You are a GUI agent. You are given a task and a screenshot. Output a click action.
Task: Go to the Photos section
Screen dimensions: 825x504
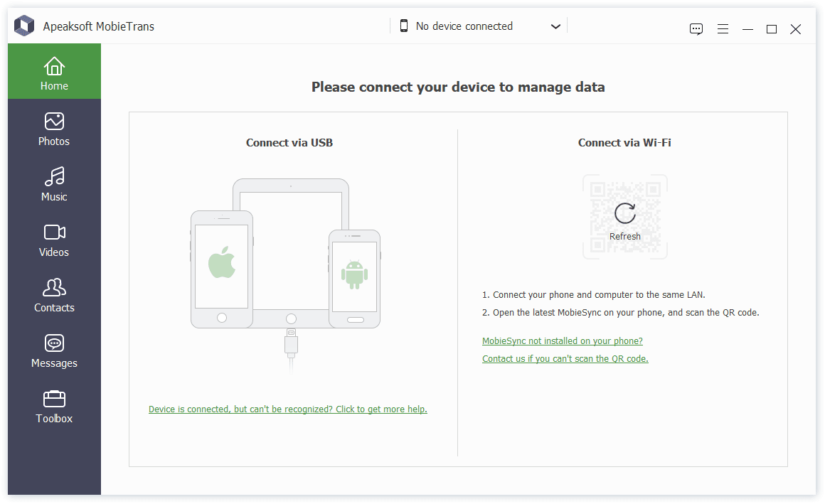pos(54,129)
